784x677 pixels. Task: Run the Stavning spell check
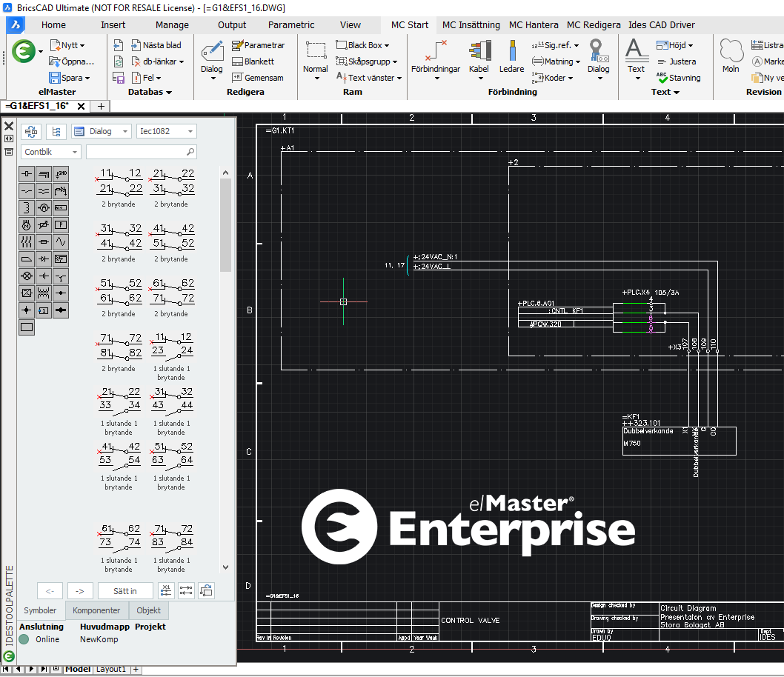[x=678, y=78]
